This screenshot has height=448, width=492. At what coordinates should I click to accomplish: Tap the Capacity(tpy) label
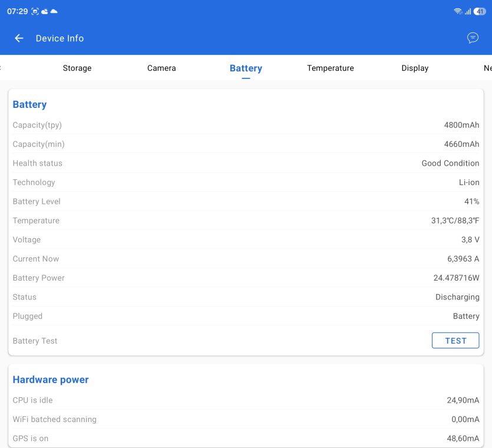pyautogui.click(x=37, y=125)
